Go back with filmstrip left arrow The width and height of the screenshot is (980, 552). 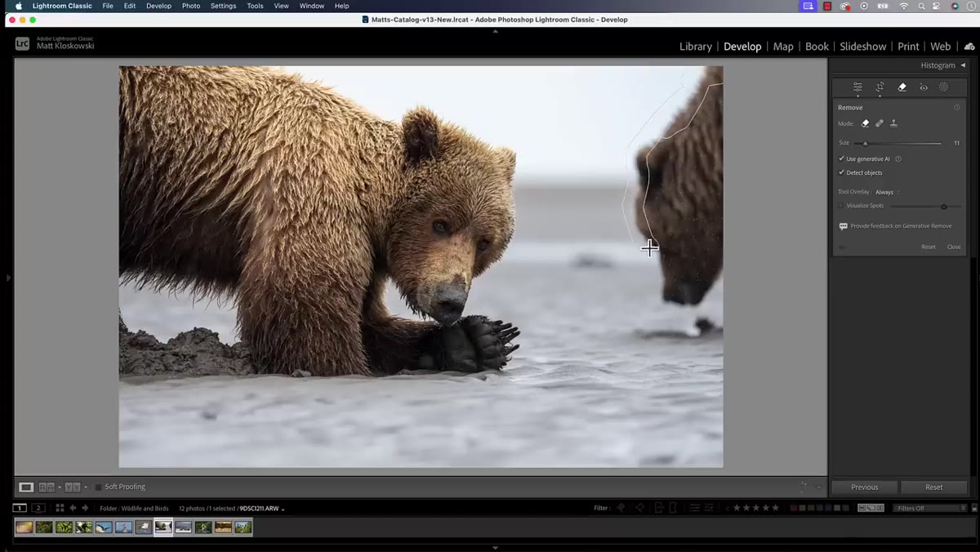73,508
